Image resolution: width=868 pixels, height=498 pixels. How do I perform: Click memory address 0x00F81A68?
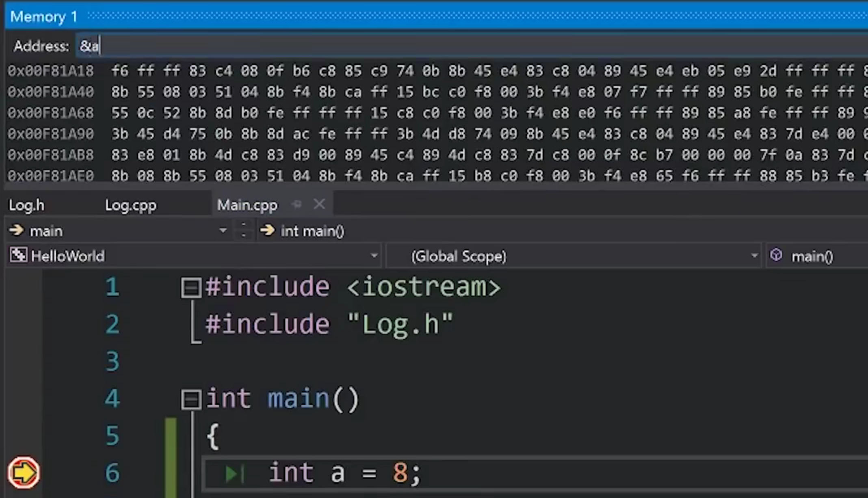click(51, 113)
